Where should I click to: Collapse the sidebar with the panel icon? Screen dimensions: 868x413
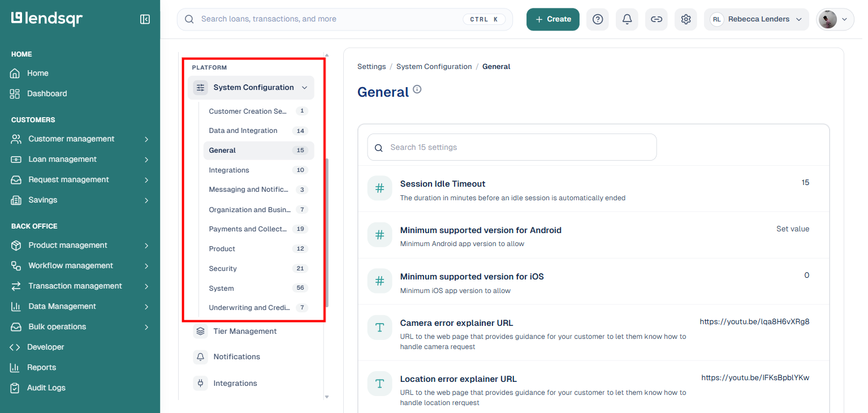[x=145, y=19]
